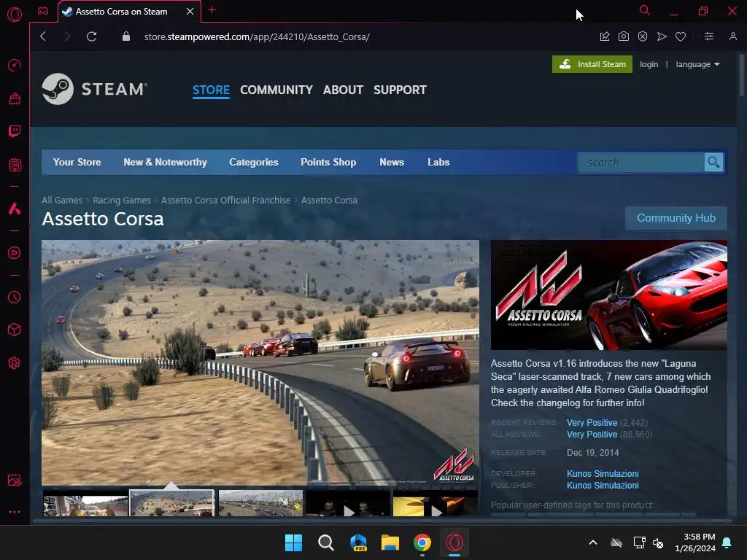Show hidden system tray icons

593,542
